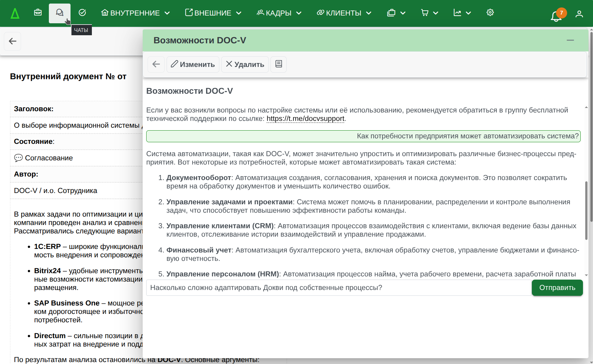Open the user profile icon
The image size is (593, 364).
[579, 14]
